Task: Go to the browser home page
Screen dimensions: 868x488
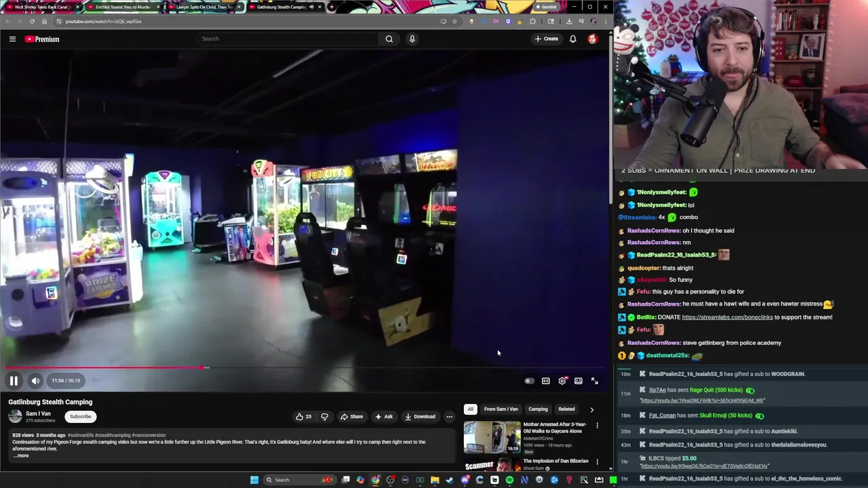Action: tap(44, 21)
